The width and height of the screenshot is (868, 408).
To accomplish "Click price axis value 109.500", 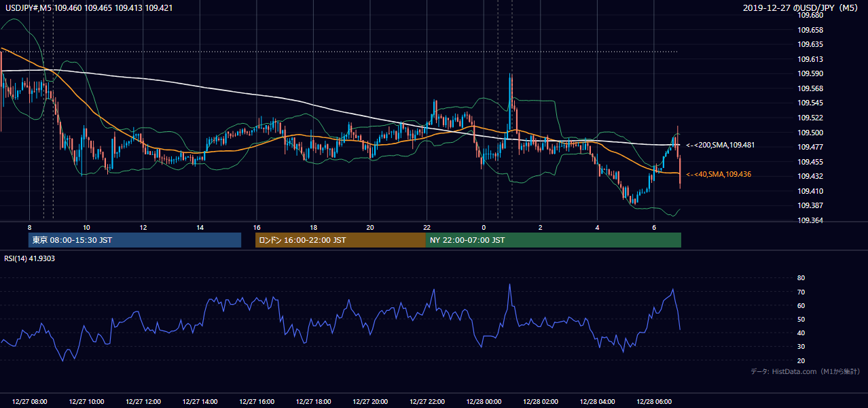I will pyautogui.click(x=810, y=133).
